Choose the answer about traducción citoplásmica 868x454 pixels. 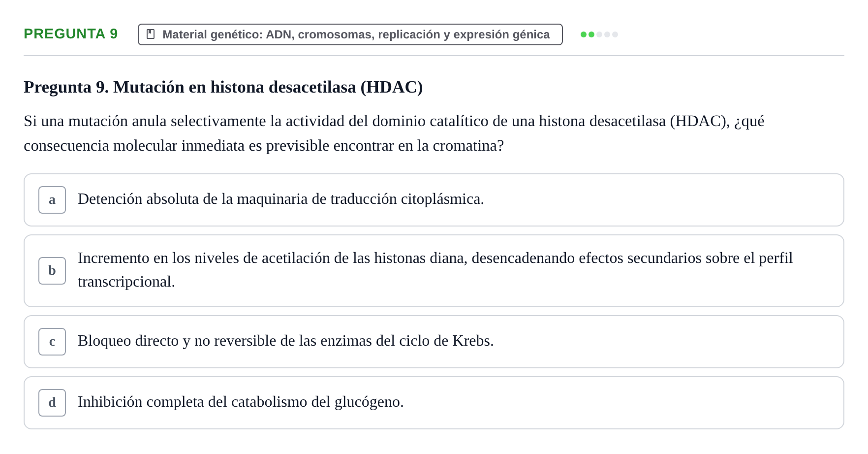pos(434,200)
